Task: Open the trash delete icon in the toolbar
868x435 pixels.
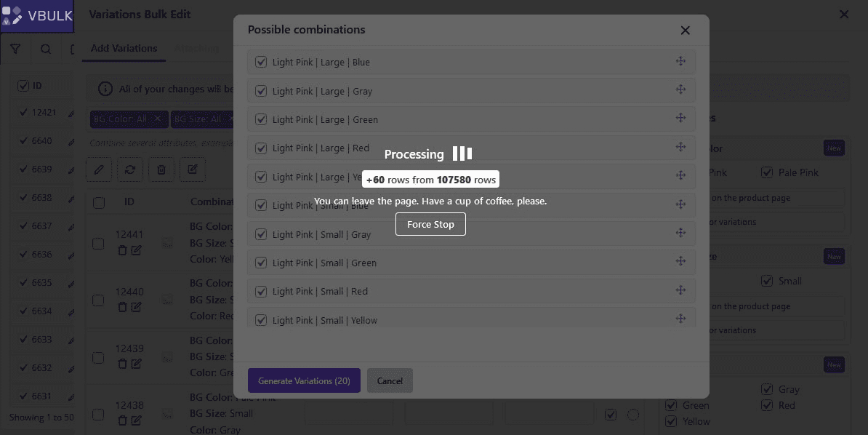Action: tap(161, 169)
